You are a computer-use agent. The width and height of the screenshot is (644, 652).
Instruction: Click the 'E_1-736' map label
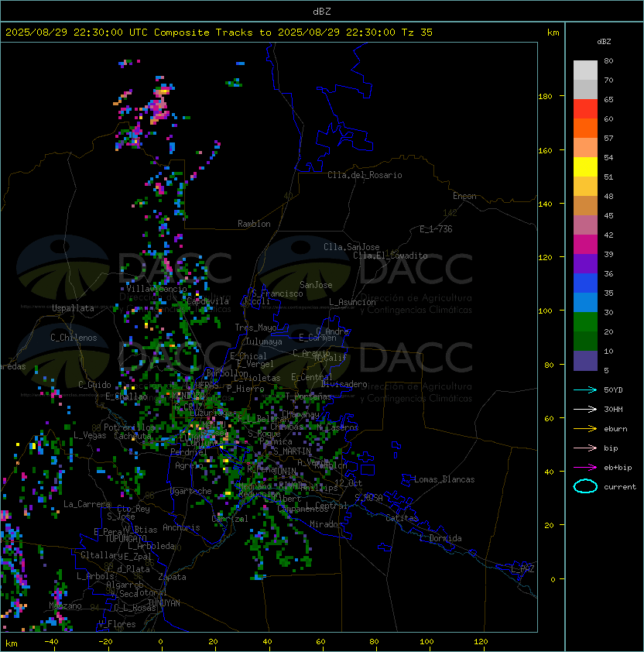(436, 229)
